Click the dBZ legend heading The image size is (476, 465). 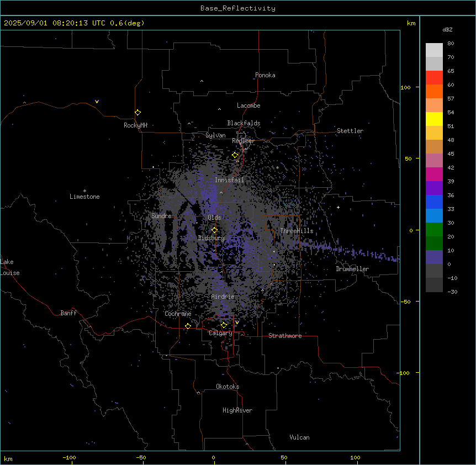[x=447, y=29]
